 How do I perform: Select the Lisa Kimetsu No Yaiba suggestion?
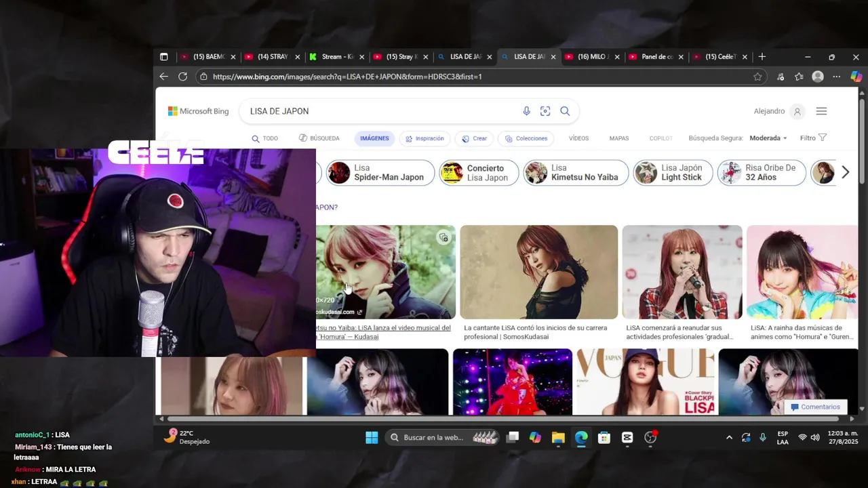[576, 173]
